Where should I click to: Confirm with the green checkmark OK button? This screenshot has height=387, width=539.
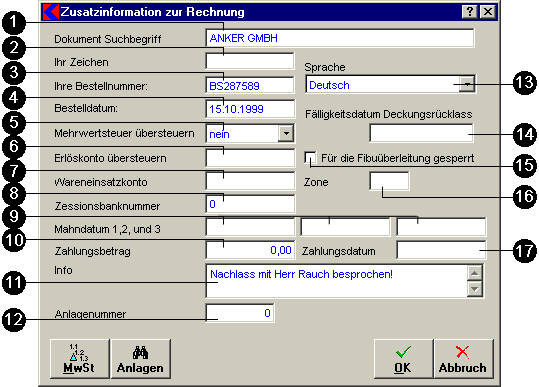[403, 359]
